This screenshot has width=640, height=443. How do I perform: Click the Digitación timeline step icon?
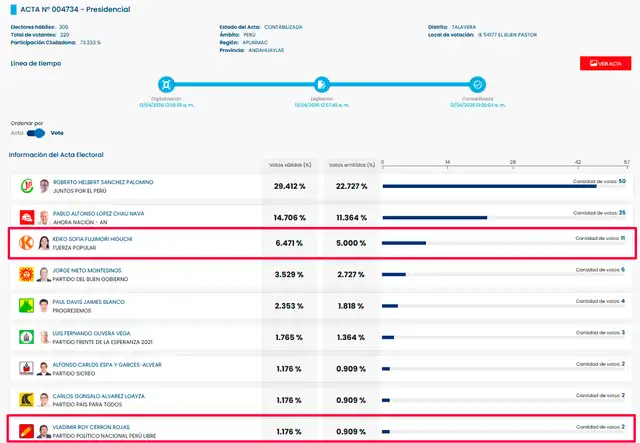pos(322,84)
